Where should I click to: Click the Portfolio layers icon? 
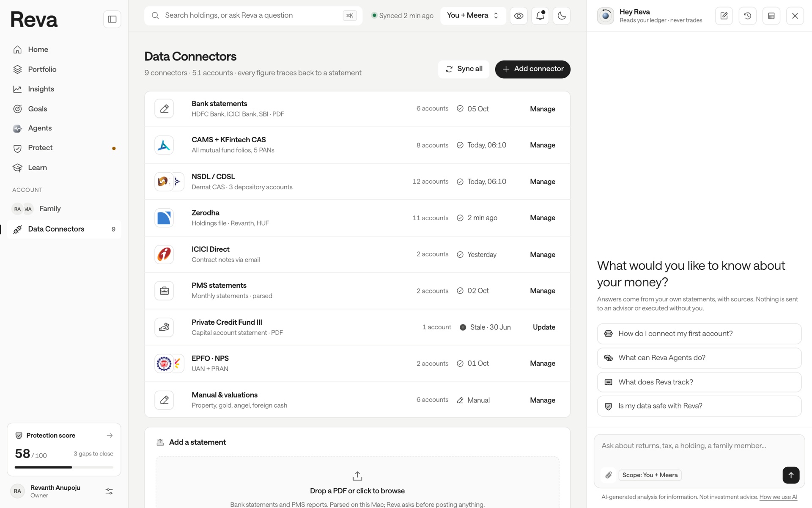tap(17, 69)
